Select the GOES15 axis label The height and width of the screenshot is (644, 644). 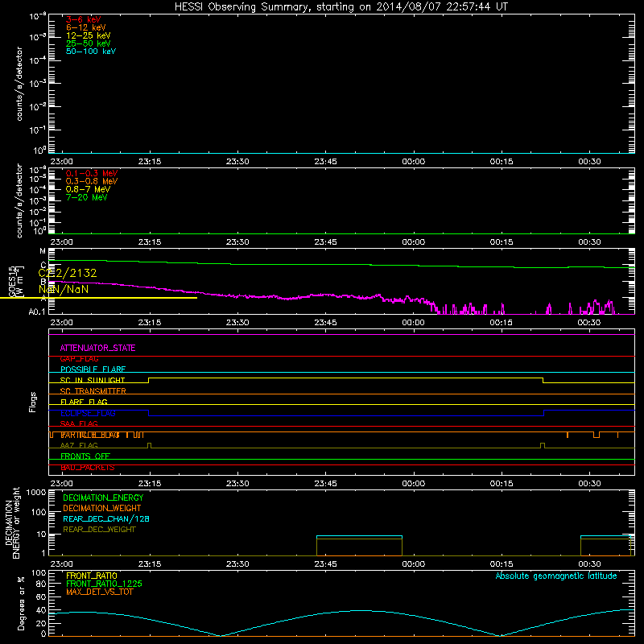click(12, 281)
